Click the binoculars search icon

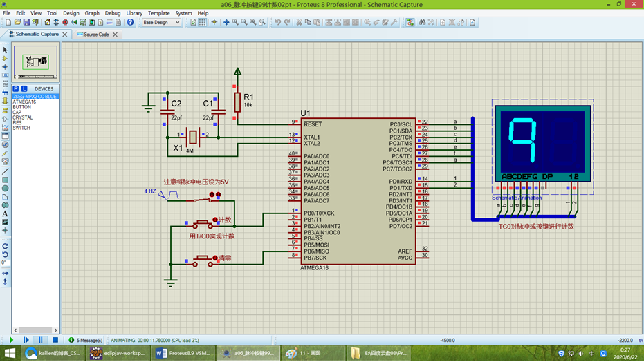[x=422, y=22]
